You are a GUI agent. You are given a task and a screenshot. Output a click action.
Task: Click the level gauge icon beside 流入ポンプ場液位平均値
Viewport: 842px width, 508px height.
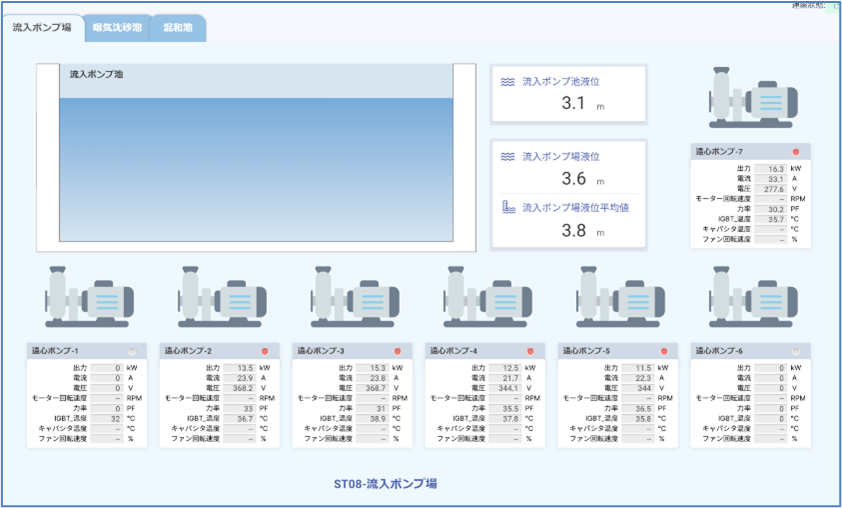pos(508,207)
